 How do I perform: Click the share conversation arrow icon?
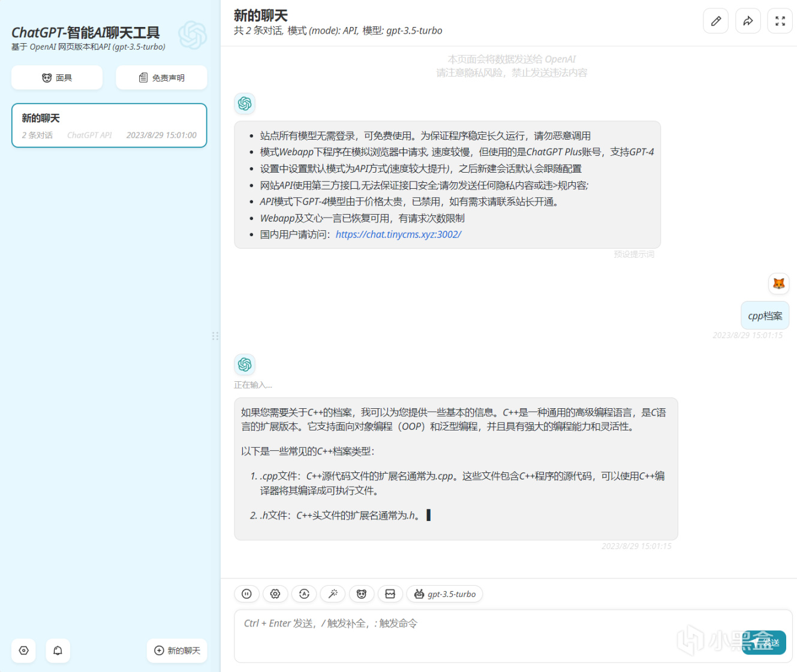[748, 21]
